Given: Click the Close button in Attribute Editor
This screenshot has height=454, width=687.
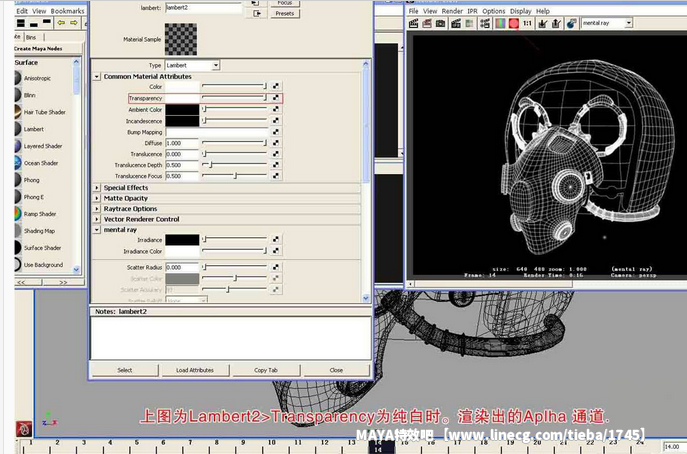Looking at the screenshot, I should point(336,370).
